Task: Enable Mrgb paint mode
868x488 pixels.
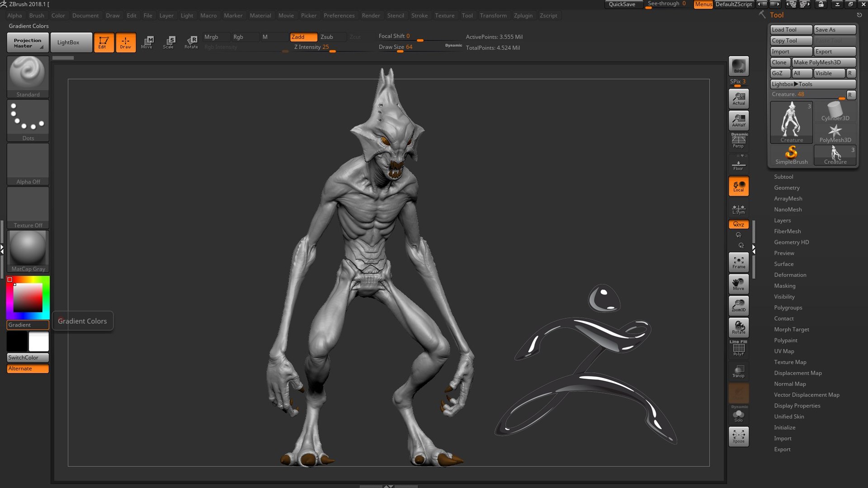Action: [217, 37]
